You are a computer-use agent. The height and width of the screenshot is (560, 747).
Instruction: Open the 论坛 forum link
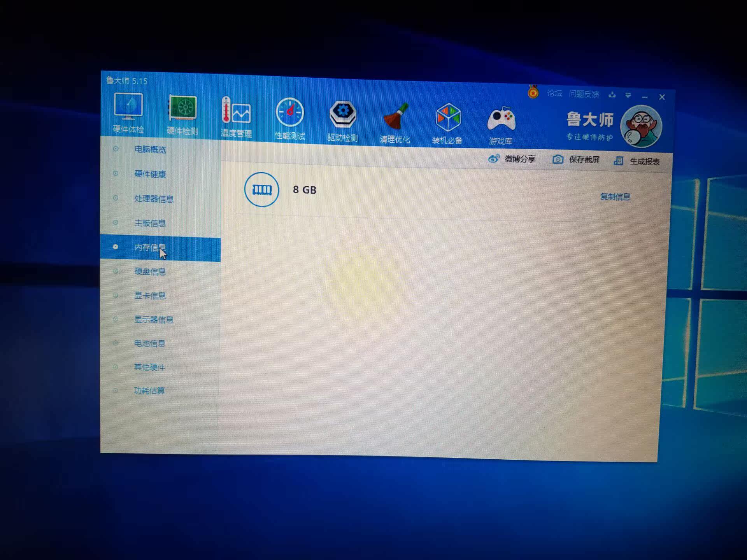click(554, 93)
